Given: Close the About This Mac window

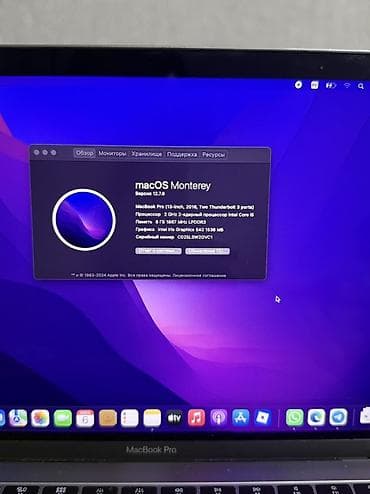Looking at the screenshot, I should 37,152.
